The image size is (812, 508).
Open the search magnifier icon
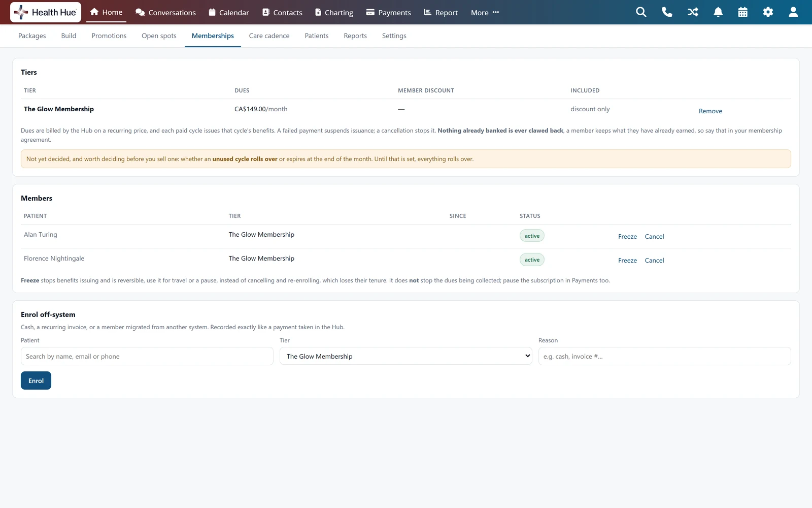(x=641, y=12)
